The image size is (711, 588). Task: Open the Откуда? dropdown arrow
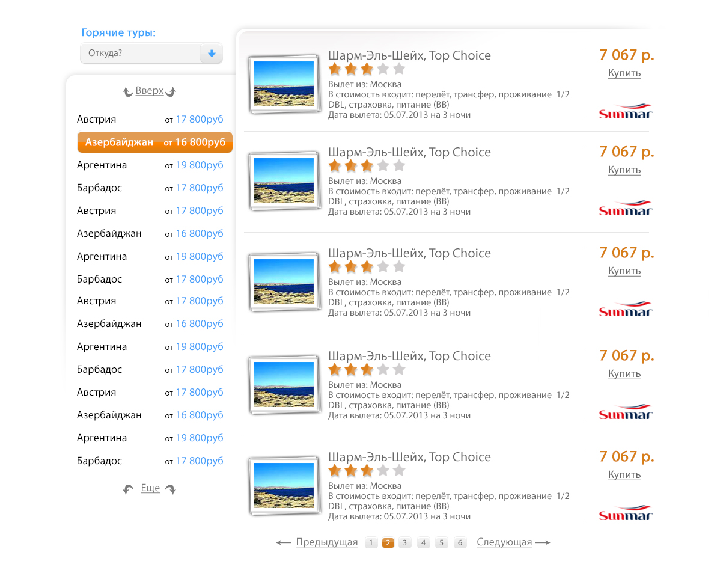pos(212,54)
